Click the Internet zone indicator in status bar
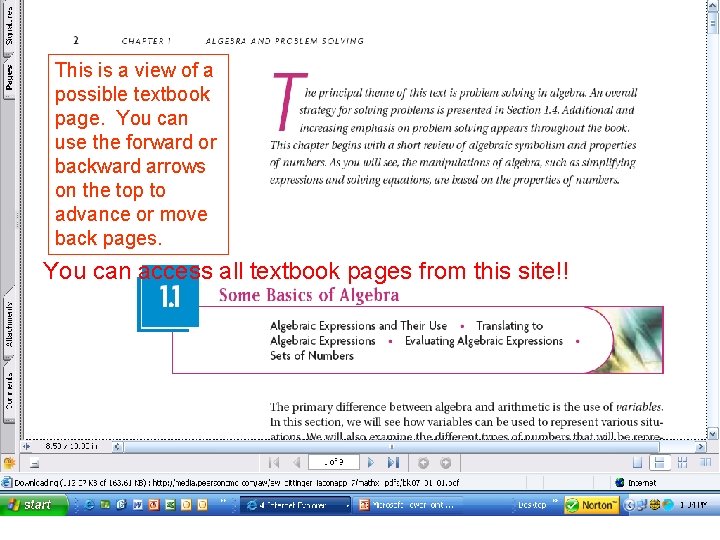 click(x=636, y=483)
